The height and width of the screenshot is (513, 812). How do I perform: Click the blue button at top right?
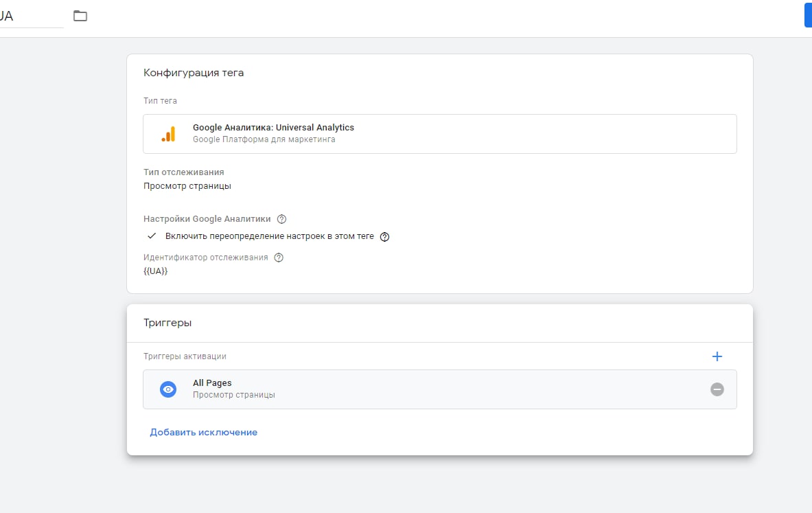pyautogui.click(x=808, y=14)
